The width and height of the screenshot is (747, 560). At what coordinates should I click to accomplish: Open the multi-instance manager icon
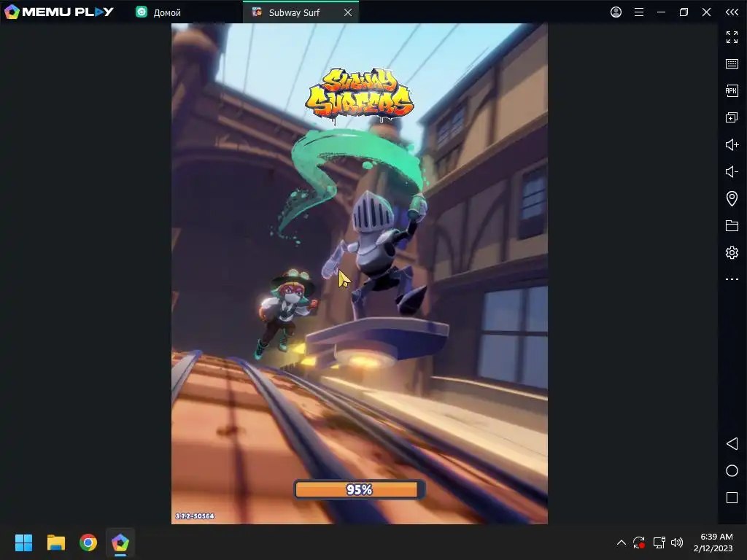click(732, 117)
